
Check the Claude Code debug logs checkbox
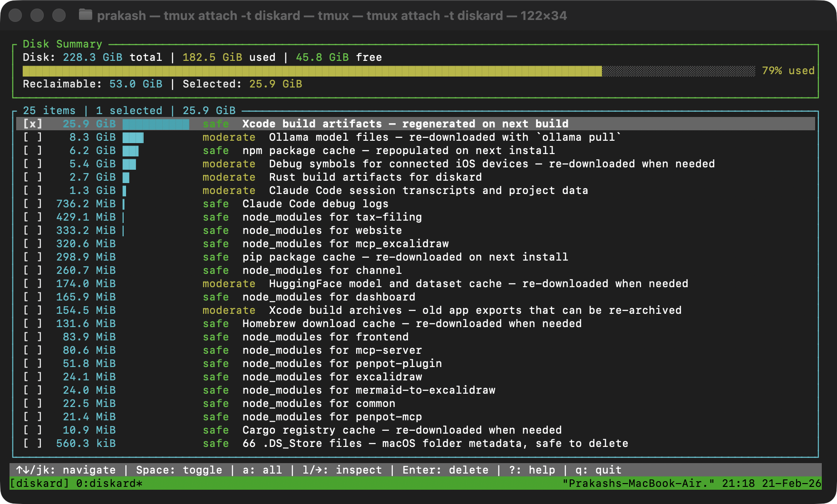click(33, 204)
